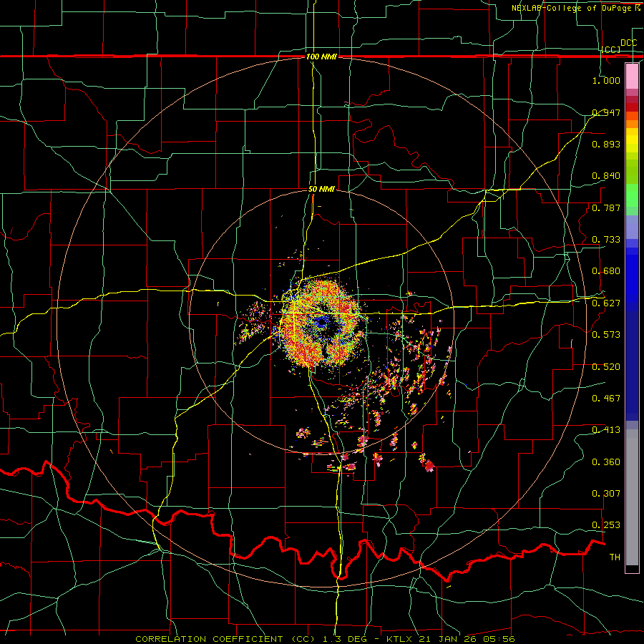Select the 0.413 scale value
This screenshot has width=644, height=644.
coord(606,430)
